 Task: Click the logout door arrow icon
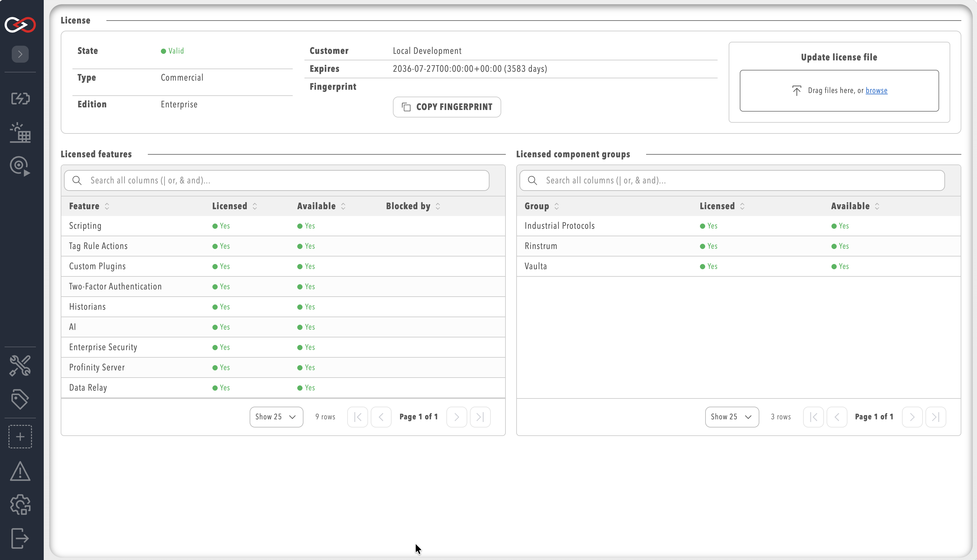click(x=20, y=538)
